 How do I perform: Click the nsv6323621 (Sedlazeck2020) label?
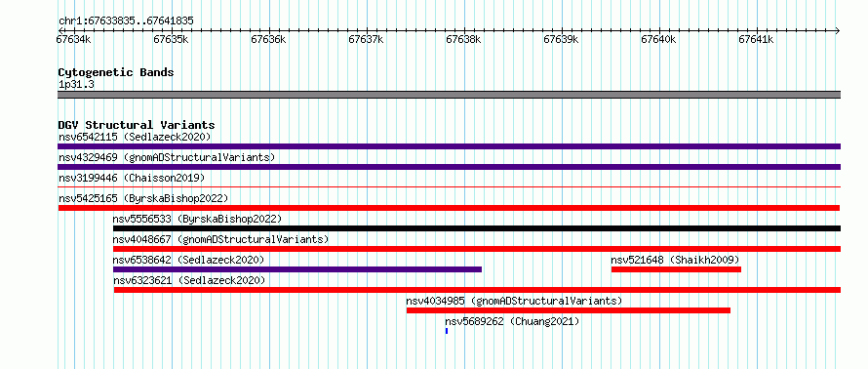(189, 280)
